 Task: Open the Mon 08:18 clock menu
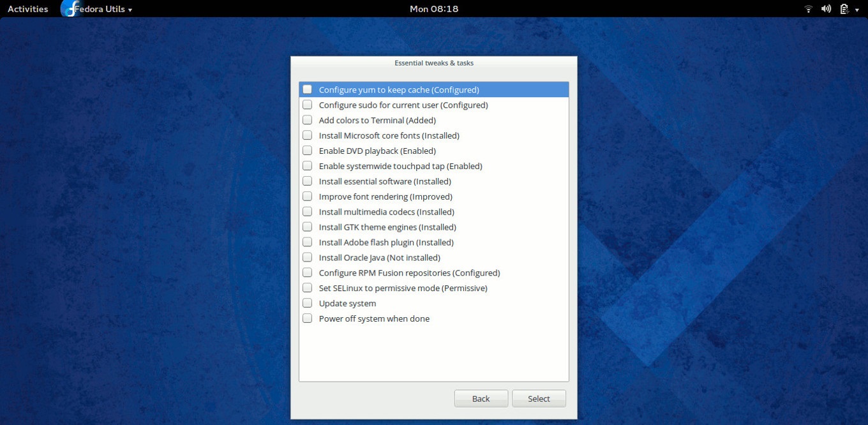tap(434, 9)
